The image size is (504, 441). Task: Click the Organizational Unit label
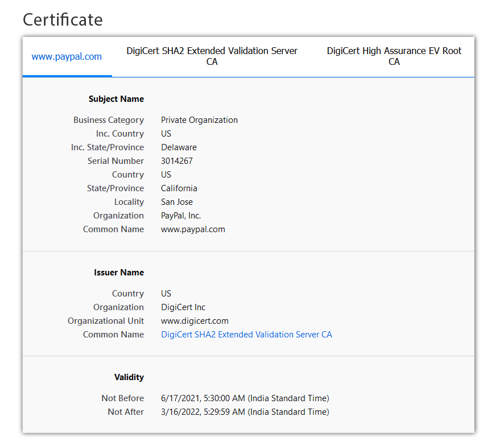[x=106, y=321]
